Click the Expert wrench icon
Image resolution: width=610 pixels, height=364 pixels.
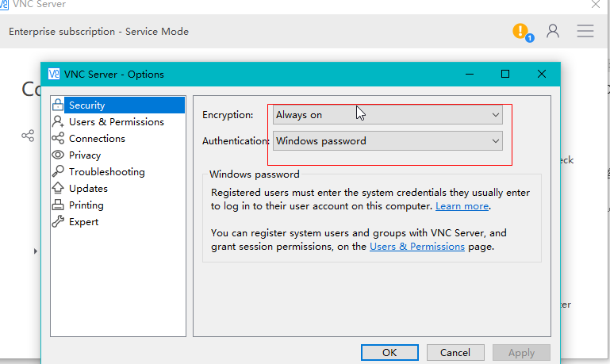58,221
